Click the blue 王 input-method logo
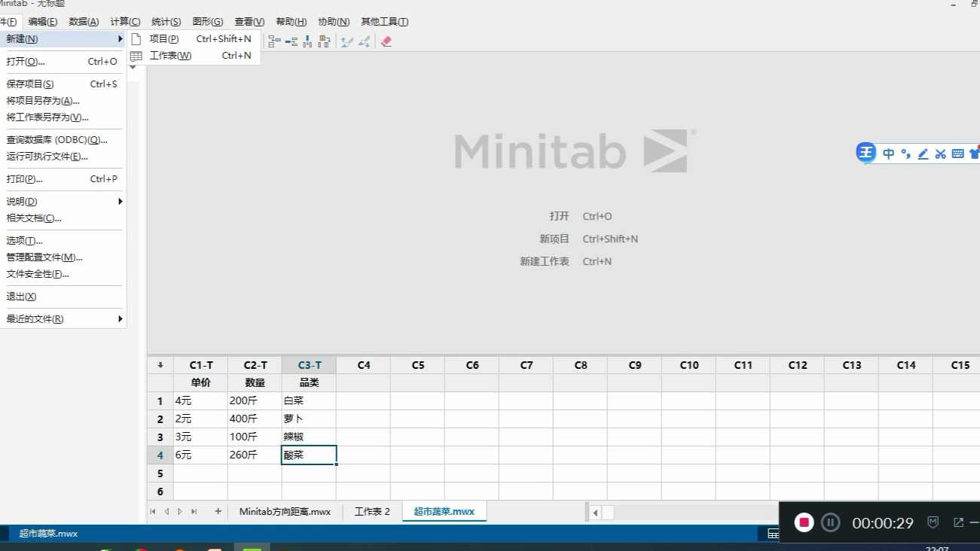 click(x=866, y=153)
